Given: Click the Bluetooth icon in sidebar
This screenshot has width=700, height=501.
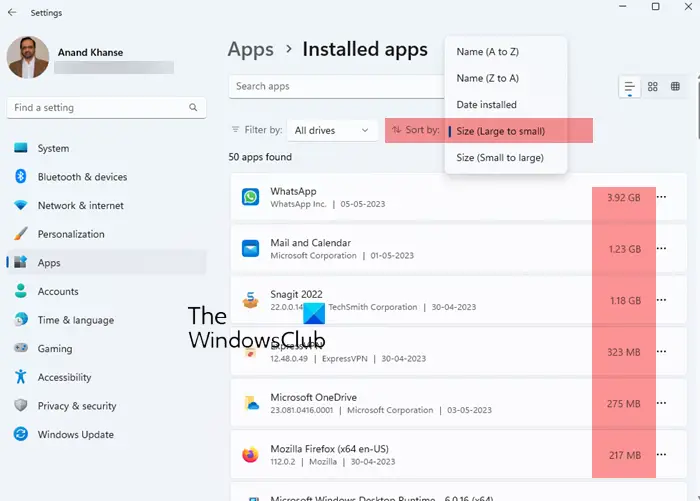Looking at the screenshot, I should (21, 176).
